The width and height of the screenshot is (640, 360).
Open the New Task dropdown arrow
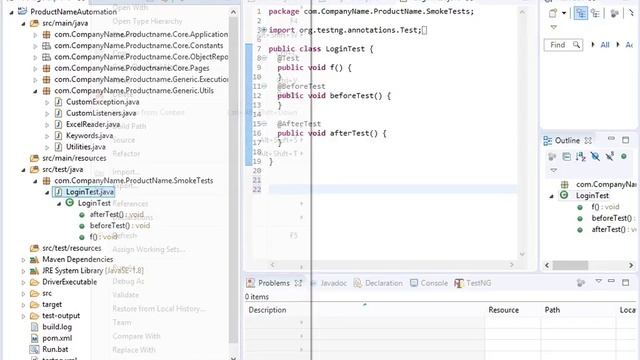pos(564,13)
